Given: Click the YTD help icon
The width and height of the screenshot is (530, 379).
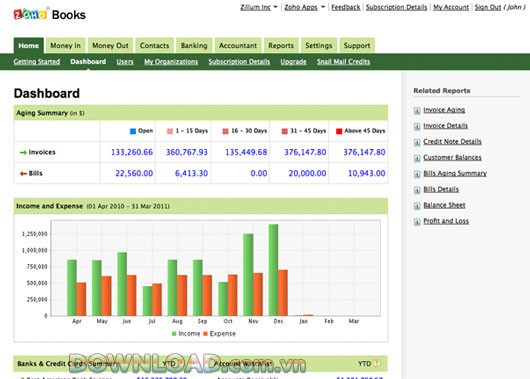Looking at the screenshot, I should pos(377,363).
